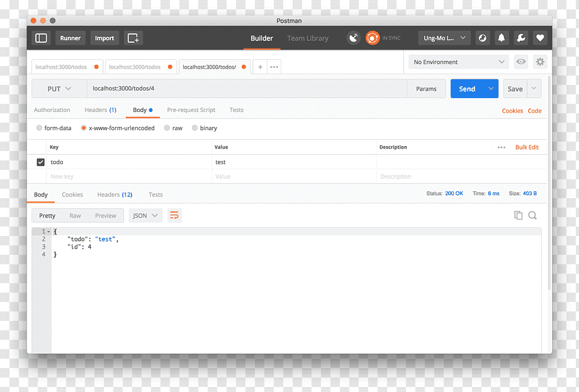Open wrench settings icon
Screen dimensions: 579x392
(520, 38)
